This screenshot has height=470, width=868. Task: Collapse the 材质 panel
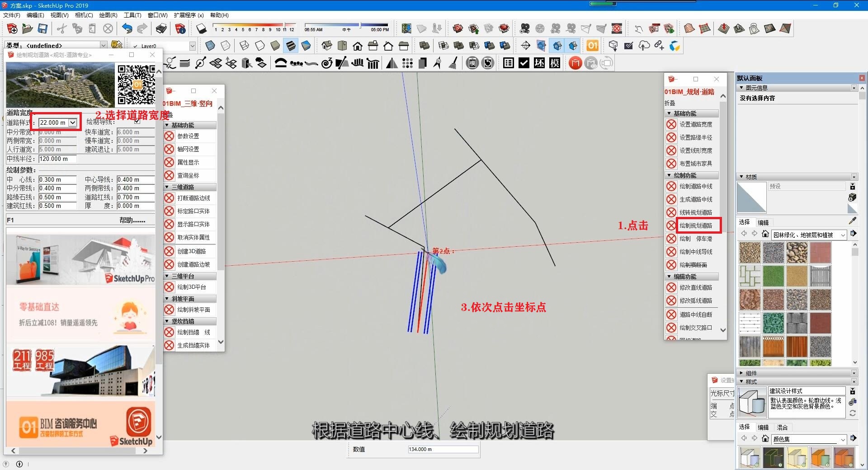pyautogui.click(x=741, y=177)
